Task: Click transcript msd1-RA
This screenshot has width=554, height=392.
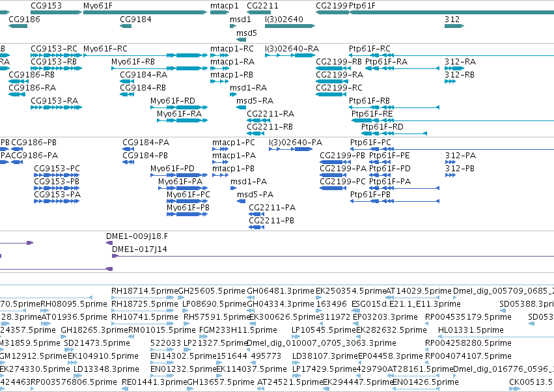Action: click(x=233, y=94)
